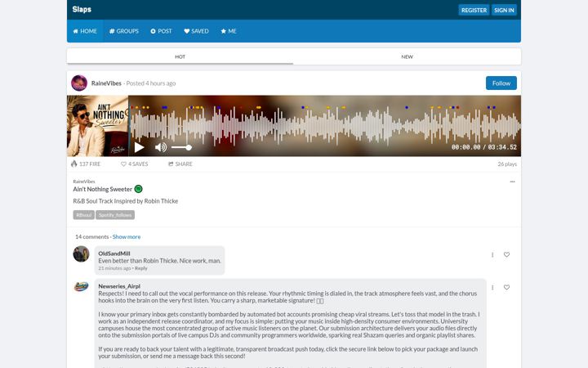Adjust the player volume slider
The image size is (588, 368).
pos(181,147)
